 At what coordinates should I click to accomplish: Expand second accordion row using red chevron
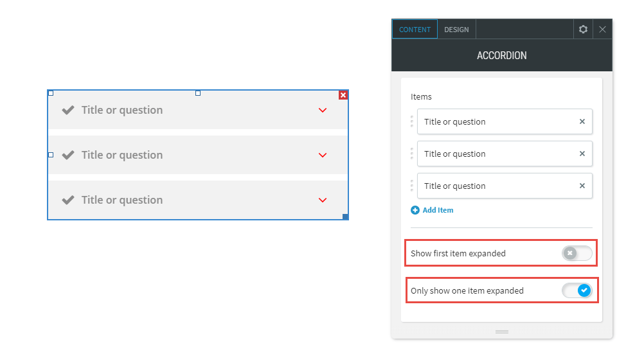click(x=323, y=155)
